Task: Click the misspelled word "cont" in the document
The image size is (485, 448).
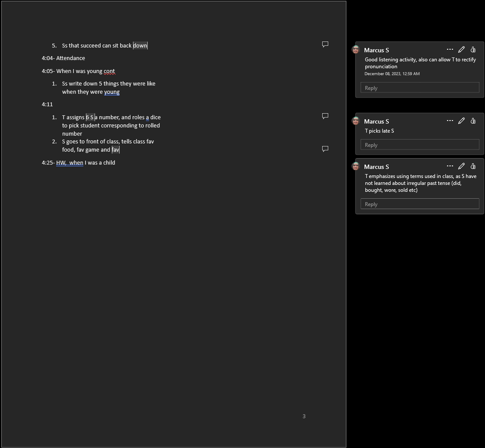Action: pos(109,71)
